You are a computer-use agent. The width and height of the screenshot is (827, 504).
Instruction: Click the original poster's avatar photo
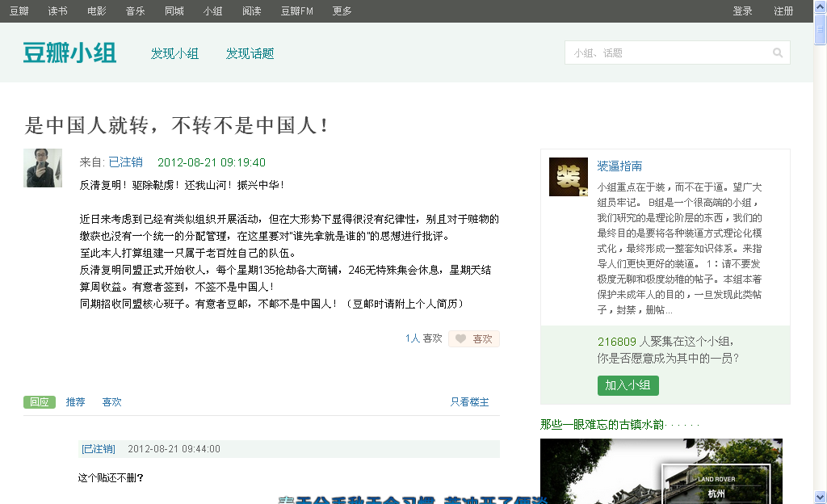(x=43, y=168)
